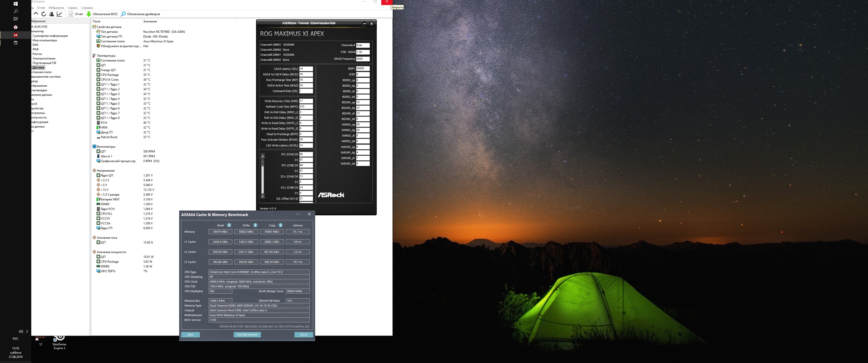The image size is (868, 363).
Task: Click the graph chart toolbar icon
Action: coord(59,14)
